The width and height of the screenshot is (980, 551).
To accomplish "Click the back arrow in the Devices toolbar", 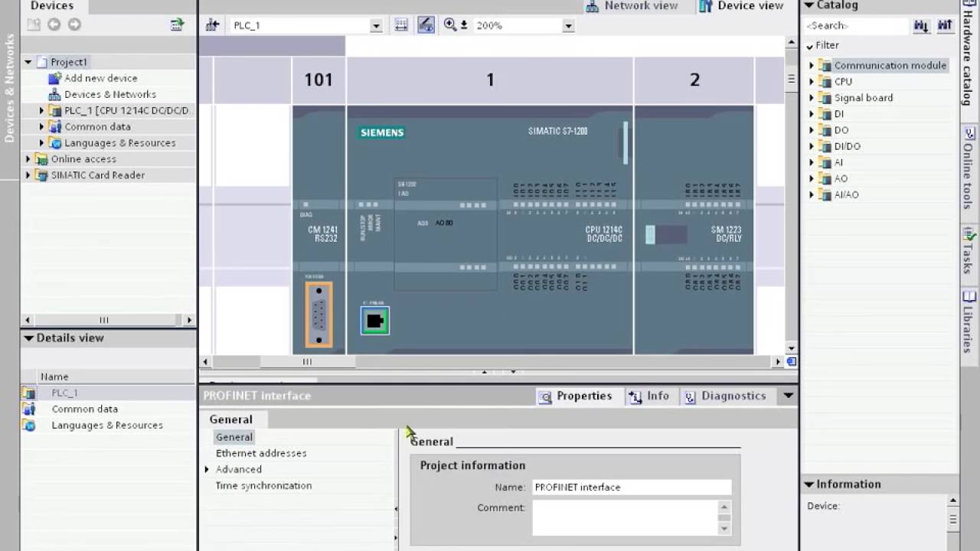I will click(x=54, y=24).
